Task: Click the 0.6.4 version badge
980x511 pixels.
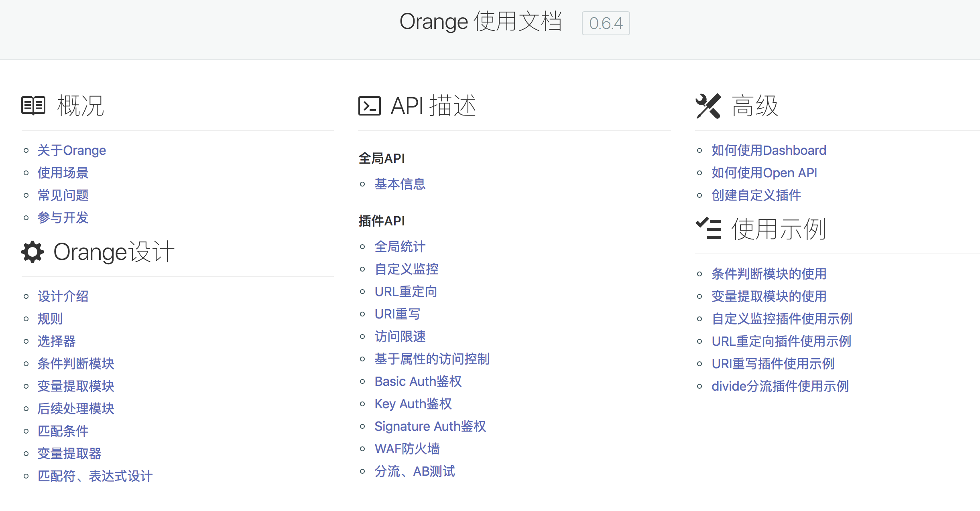Action: [x=605, y=23]
